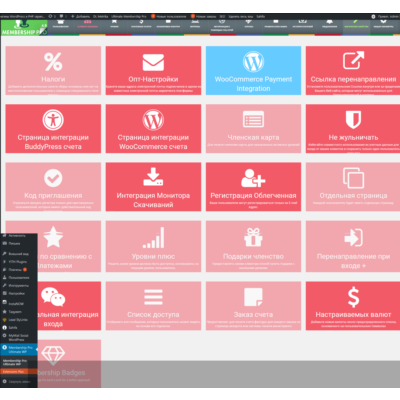Click the chat bubbles icon on интеграция входа card

pyautogui.click(x=53, y=297)
